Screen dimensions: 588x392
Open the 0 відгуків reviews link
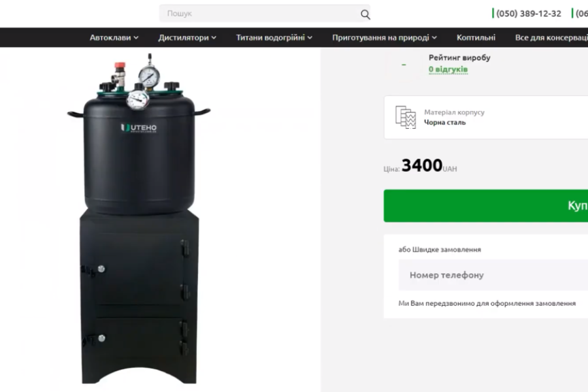[448, 69]
